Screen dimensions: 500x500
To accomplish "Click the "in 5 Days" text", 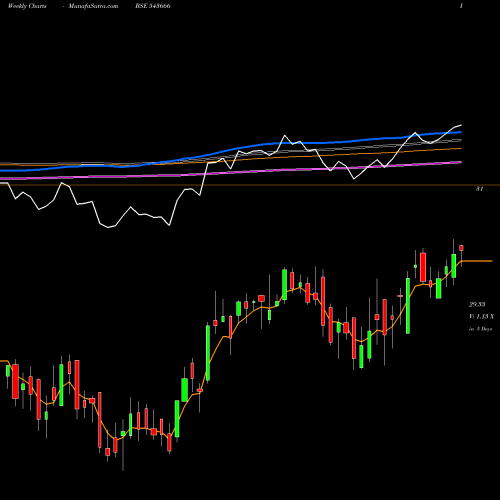I will (x=480, y=329).
